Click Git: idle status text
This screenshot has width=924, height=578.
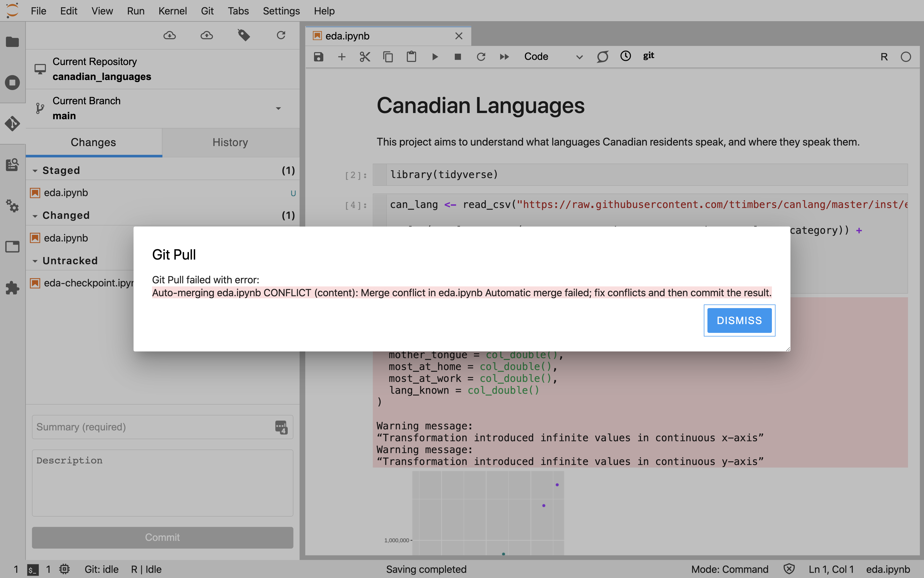(x=102, y=569)
